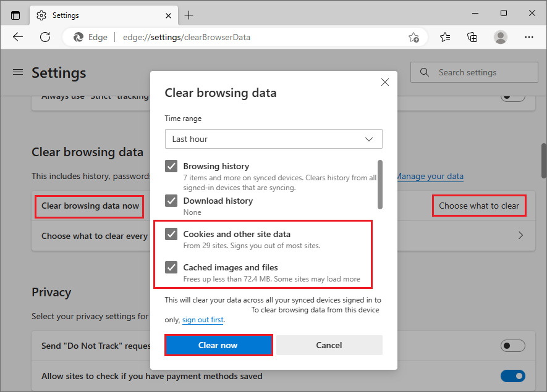Uncheck Cached images and files
Viewport: 547px width, 392px height.
tap(171, 267)
